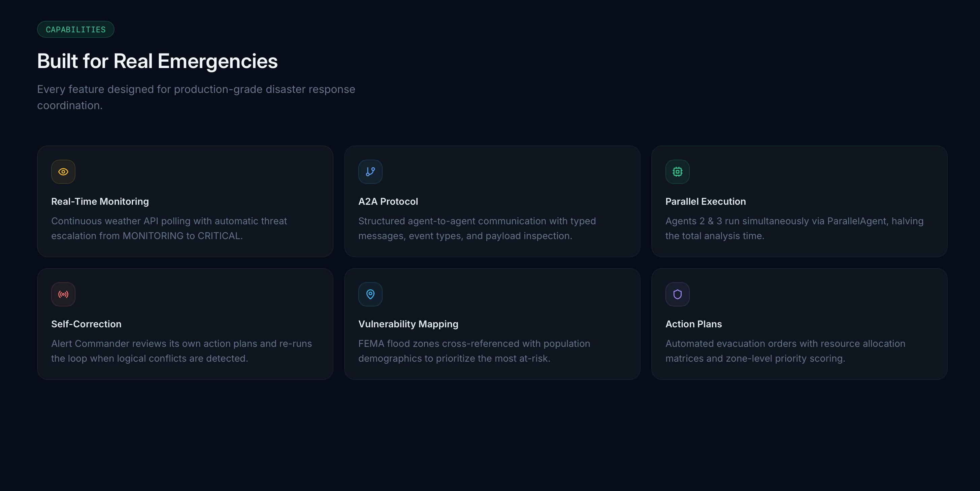Click the red broadcast signal icon

pos(63,294)
